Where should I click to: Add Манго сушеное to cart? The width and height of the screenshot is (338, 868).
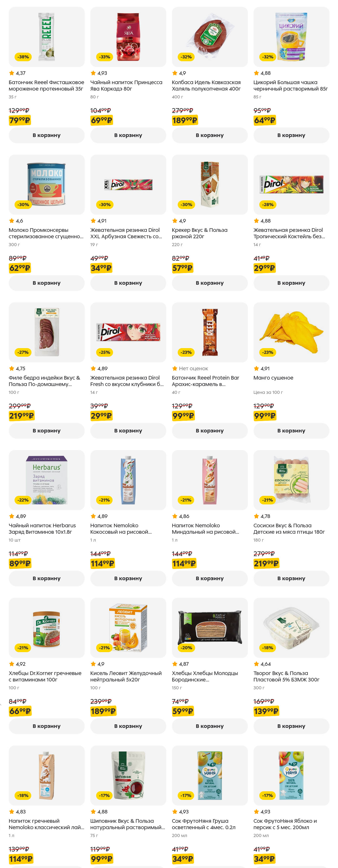click(291, 431)
